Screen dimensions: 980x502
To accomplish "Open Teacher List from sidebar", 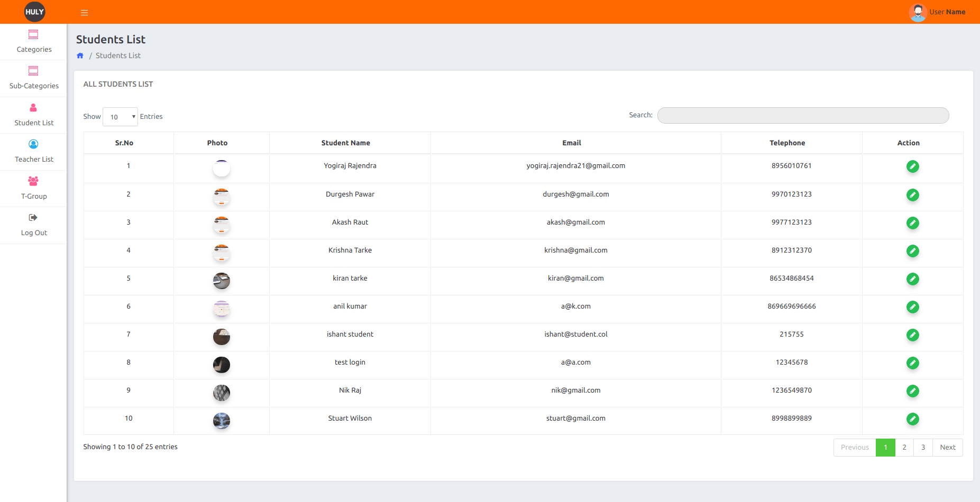I will click(x=33, y=152).
